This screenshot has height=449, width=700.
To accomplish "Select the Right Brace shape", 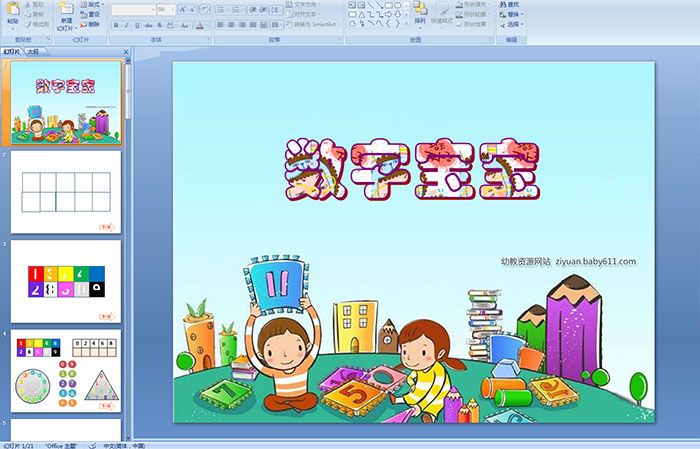I will pyautogui.click(x=397, y=24).
